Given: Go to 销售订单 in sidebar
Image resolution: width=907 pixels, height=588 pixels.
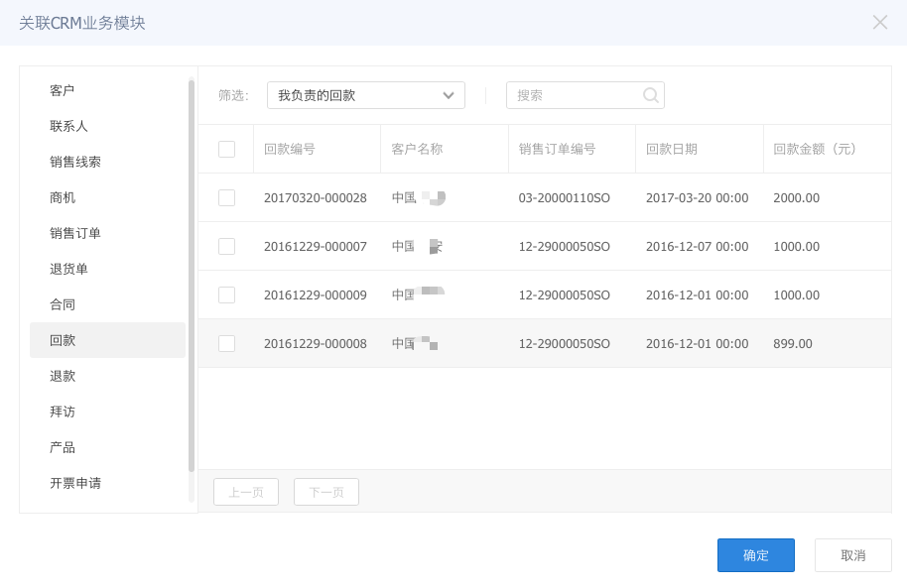Looking at the screenshot, I should 75,233.
